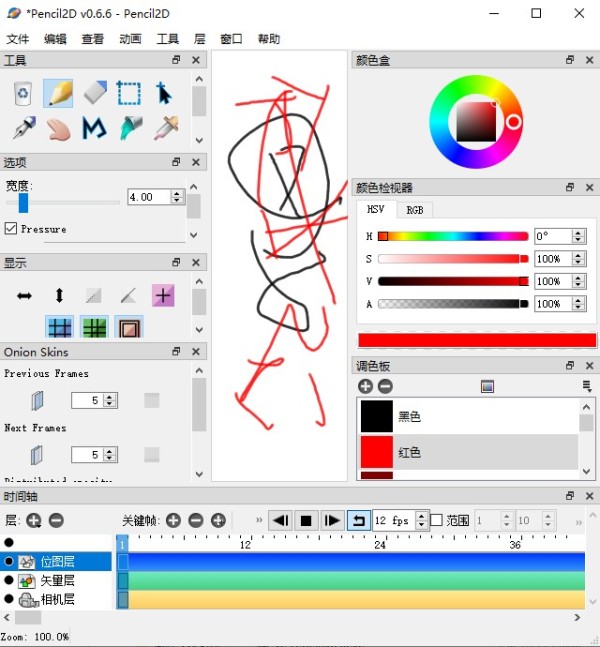
Task: Toggle visibility of 位图层 layer
Action: pos(9,561)
